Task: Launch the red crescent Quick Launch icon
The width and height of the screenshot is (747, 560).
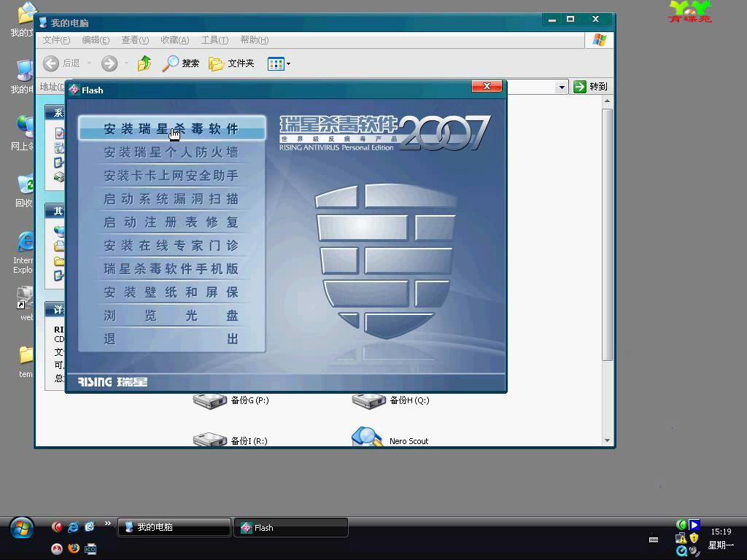Action: pyautogui.click(x=57, y=526)
